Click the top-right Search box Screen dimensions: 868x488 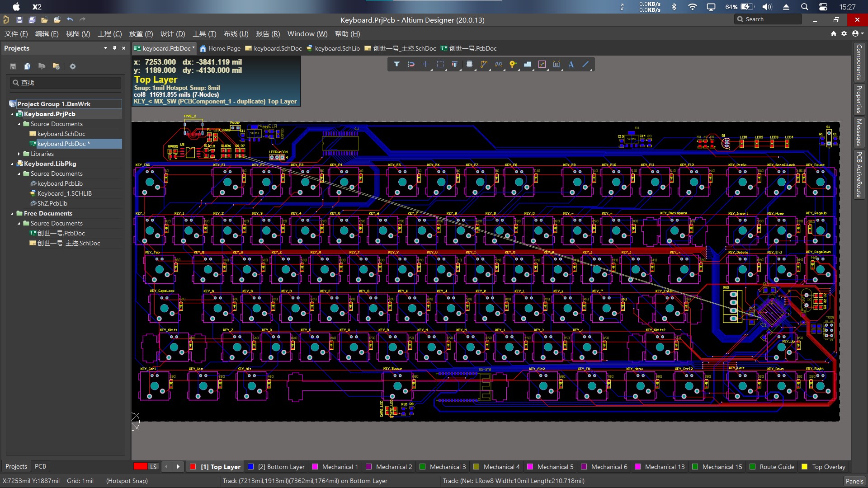tap(768, 19)
